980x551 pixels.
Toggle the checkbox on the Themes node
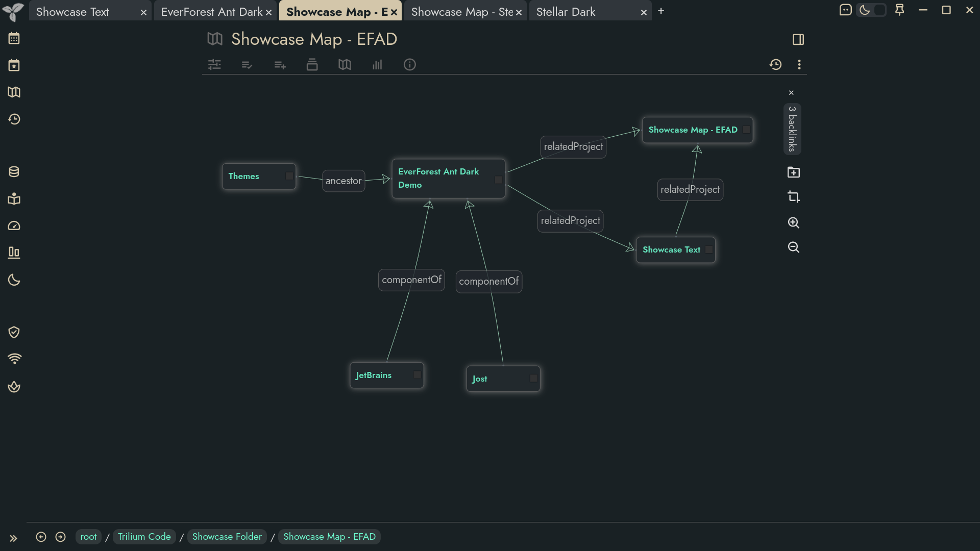(289, 176)
